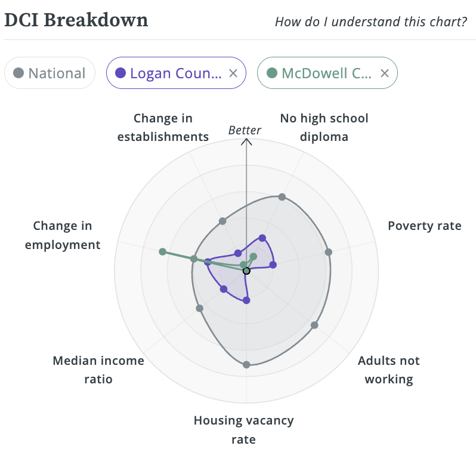This screenshot has height=455, width=476.
Task: Click National's Housing vacancy rate data point
Action: (246, 364)
